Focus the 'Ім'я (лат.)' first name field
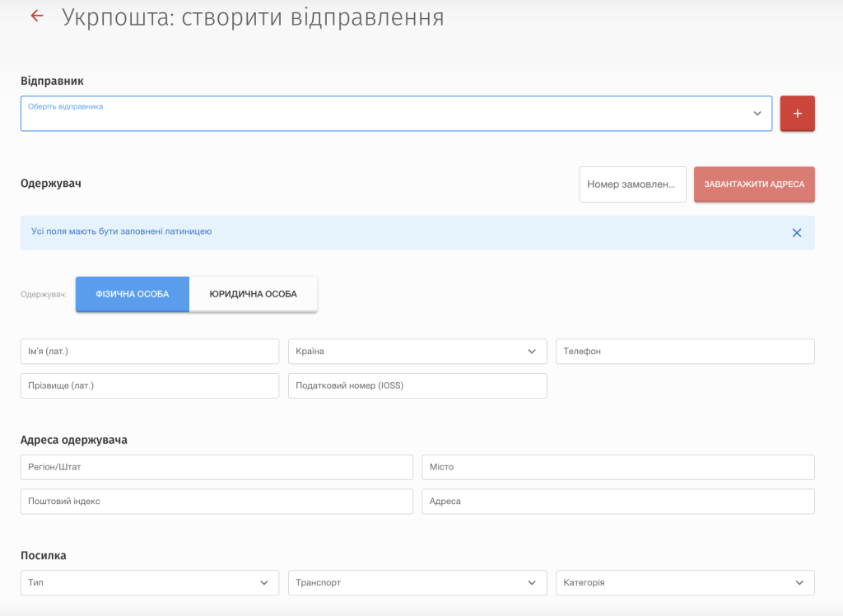This screenshot has width=843, height=616. [x=149, y=352]
